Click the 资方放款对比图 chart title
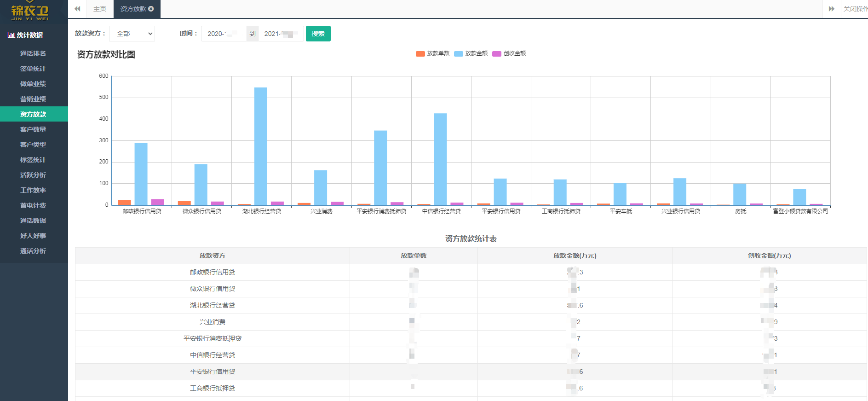Image resolution: width=868 pixels, height=401 pixels. click(x=106, y=54)
